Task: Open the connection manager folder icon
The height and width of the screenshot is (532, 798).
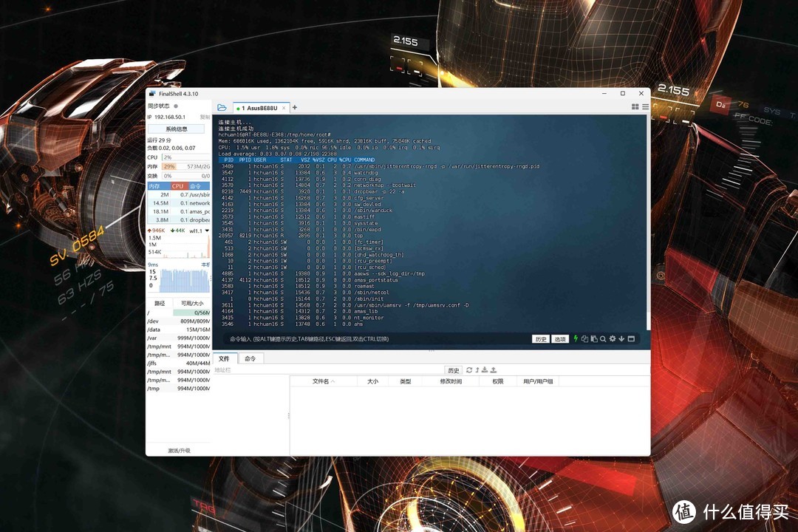Action: coord(222,108)
